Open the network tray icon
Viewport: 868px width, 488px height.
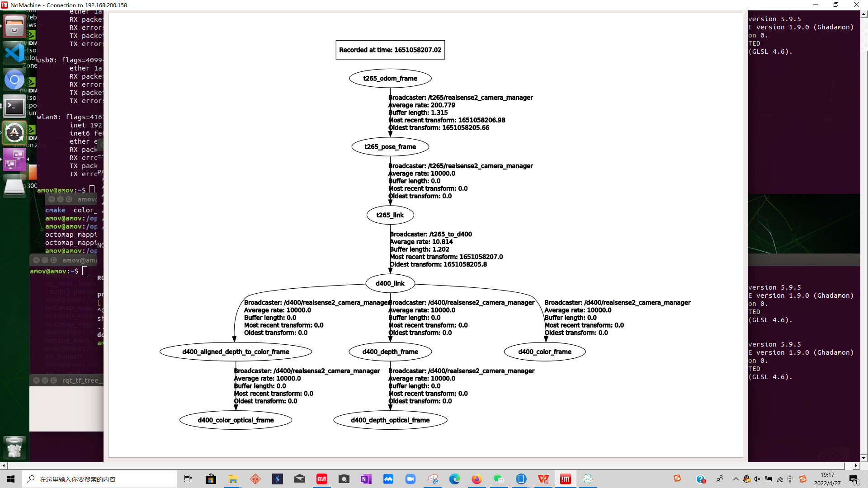(779, 479)
